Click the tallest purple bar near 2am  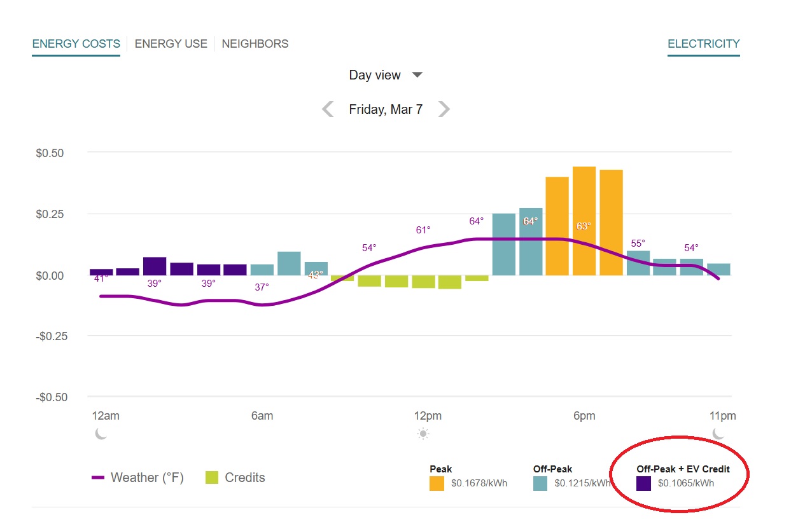click(x=155, y=266)
